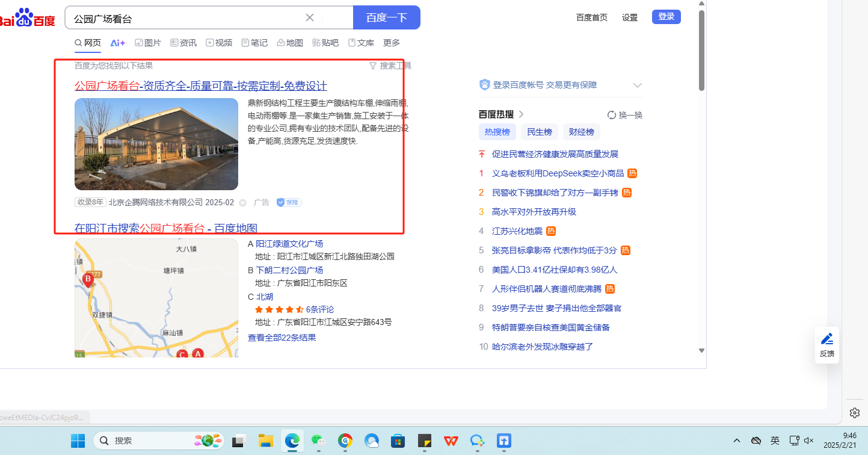This screenshot has width=868, height=455.
Task: Click the 换一换 refresh icon in hot search
Action: pos(612,115)
